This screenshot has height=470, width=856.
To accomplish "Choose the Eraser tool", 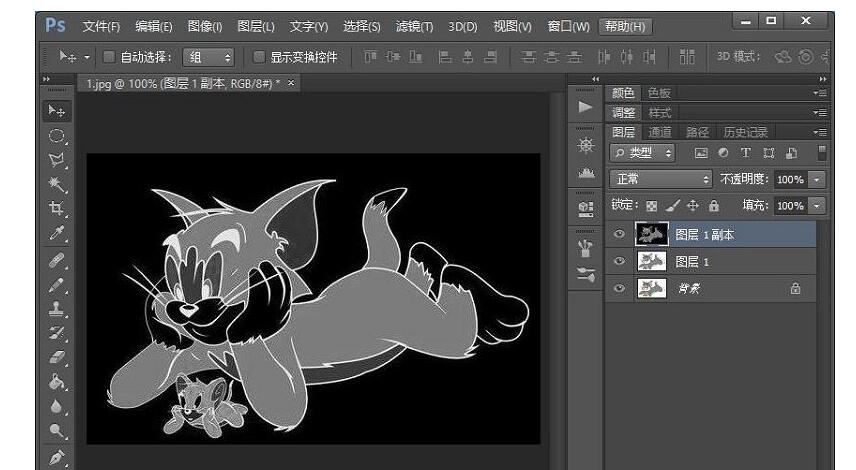I will click(57, 357).
